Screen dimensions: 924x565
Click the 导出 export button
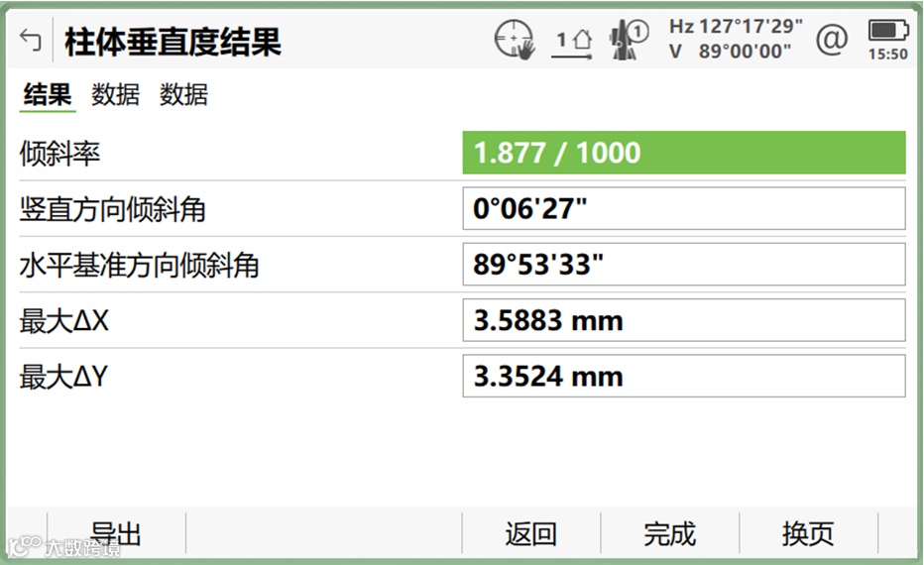(x=116, y=533)
